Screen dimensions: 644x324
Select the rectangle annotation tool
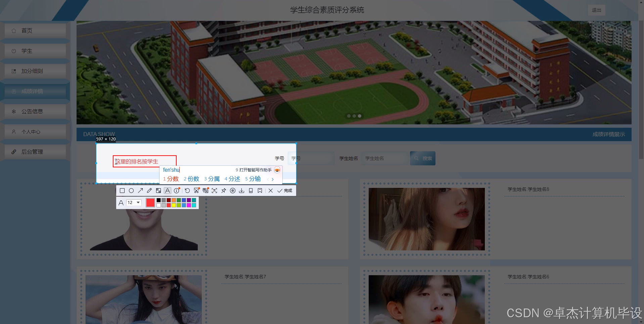(x=122, y=191)
